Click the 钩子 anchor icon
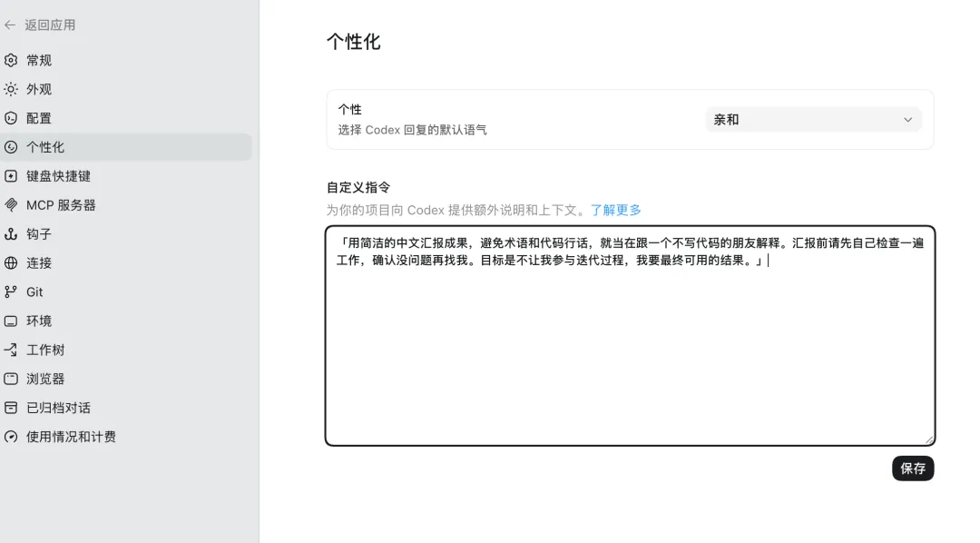This screenshot has height=543, width=980. pyautogui.click(x=11, y=234)
